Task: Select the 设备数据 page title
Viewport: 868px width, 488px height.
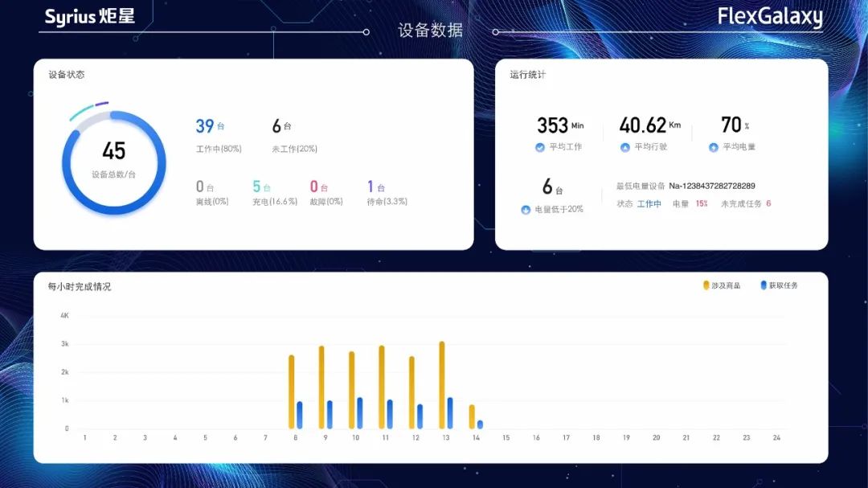Action: pos(430,31)
